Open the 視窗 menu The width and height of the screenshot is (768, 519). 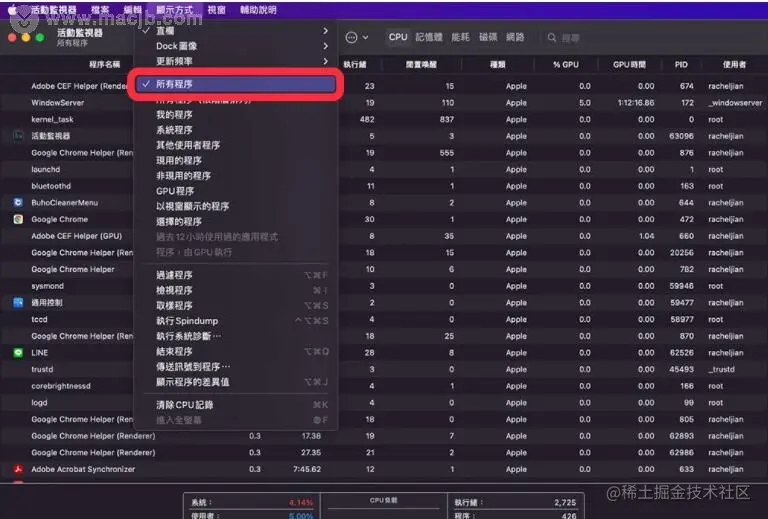[x=216, y=10]
